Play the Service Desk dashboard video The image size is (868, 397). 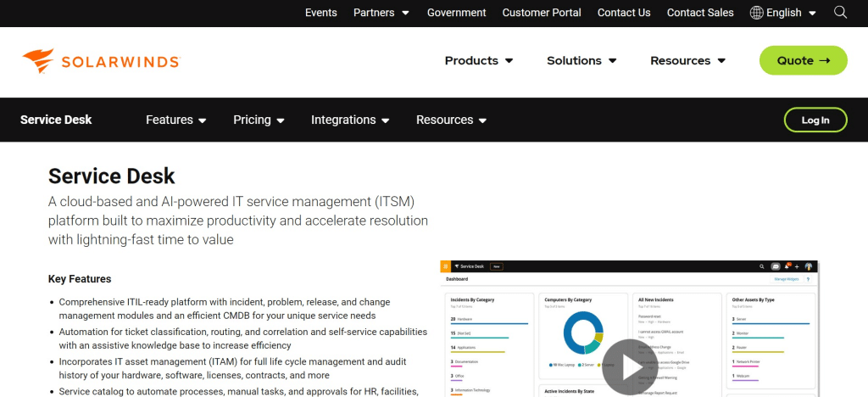630,367
